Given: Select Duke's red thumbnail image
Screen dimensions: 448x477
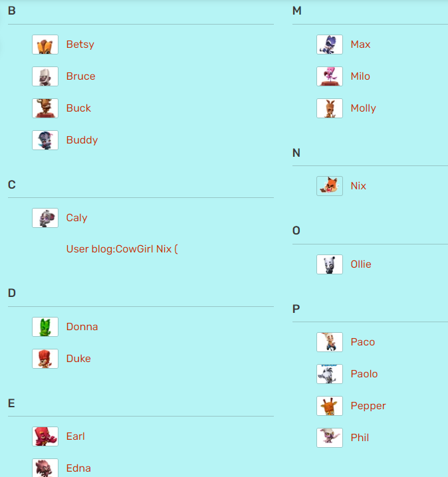Looking at the screenshot, I should click(45, 359).
